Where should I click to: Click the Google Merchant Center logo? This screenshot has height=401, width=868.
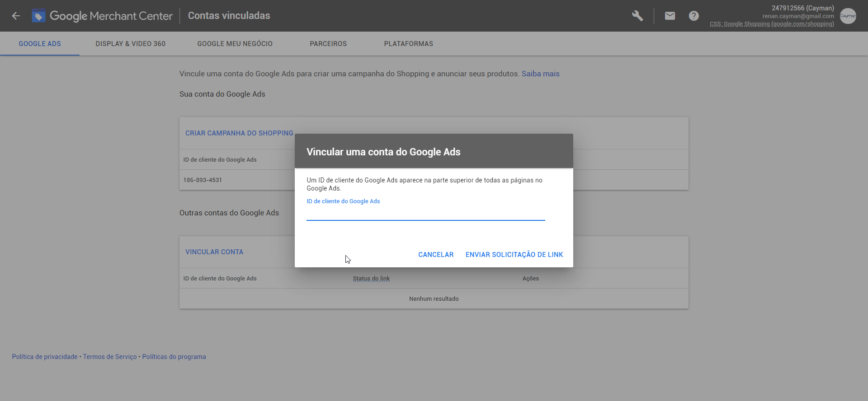point(102,16)
